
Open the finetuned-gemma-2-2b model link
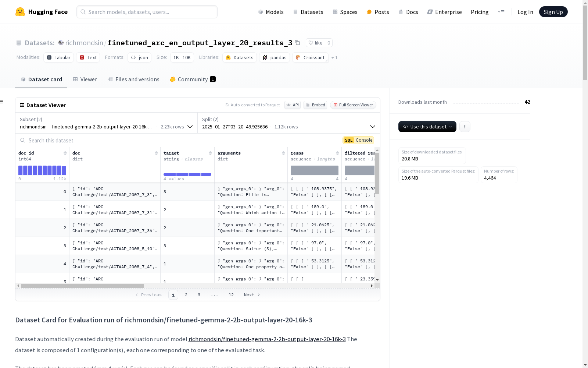coord(267,339)
